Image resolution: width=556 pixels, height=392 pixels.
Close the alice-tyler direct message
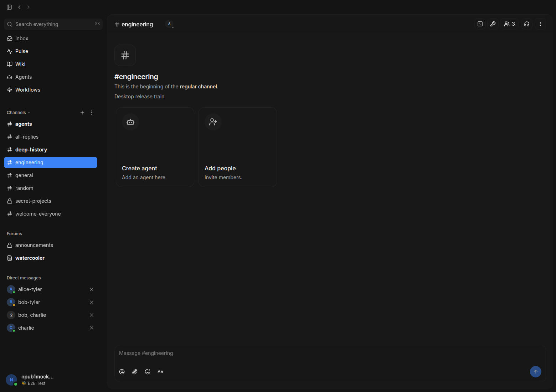click(92, 289)
